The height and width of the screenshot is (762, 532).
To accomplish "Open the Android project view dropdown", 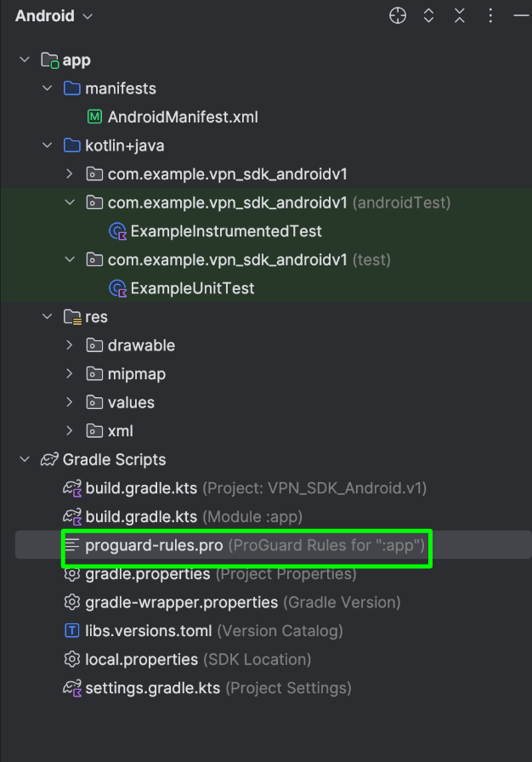I will (54, 16).
